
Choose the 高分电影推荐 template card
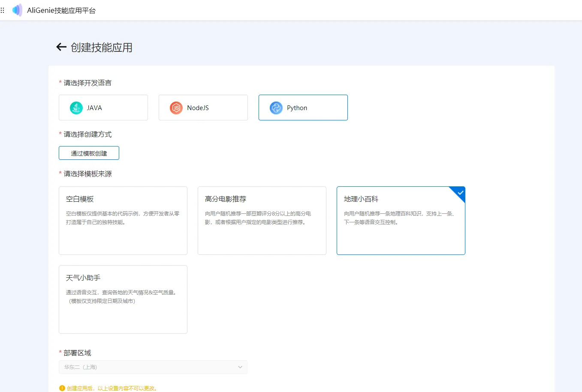262,221
